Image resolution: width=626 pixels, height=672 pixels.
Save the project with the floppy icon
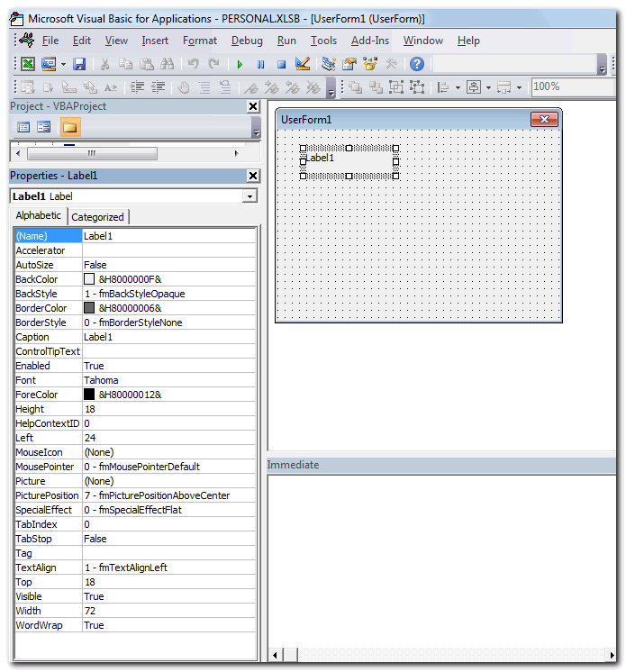click(79, 64)
